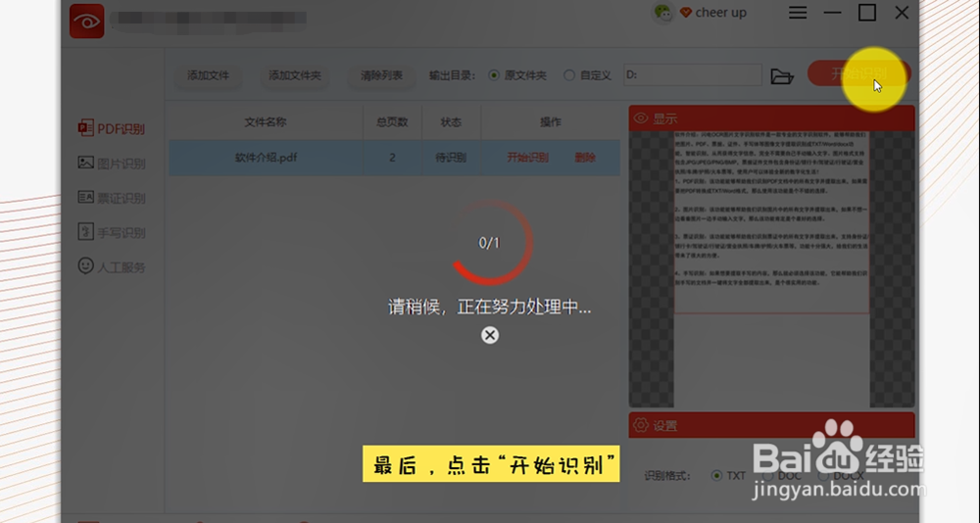This screenshot has height=523, width=980.
Task: Choose TXT recognition format
Action: (729, 476)
